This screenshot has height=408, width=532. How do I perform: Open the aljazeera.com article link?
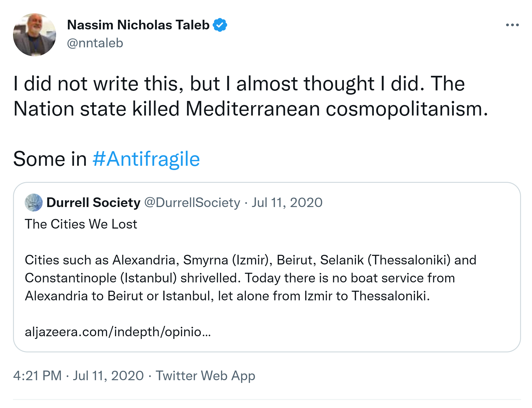(118, 332)
